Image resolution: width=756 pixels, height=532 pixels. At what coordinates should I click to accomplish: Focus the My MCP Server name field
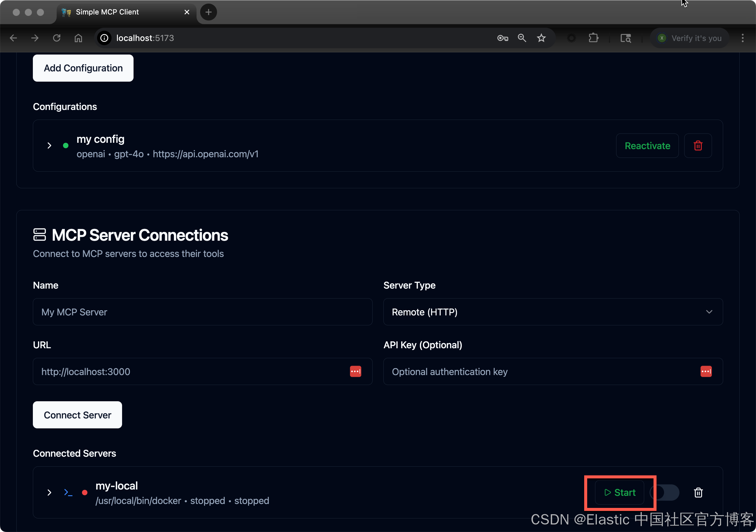202,312
